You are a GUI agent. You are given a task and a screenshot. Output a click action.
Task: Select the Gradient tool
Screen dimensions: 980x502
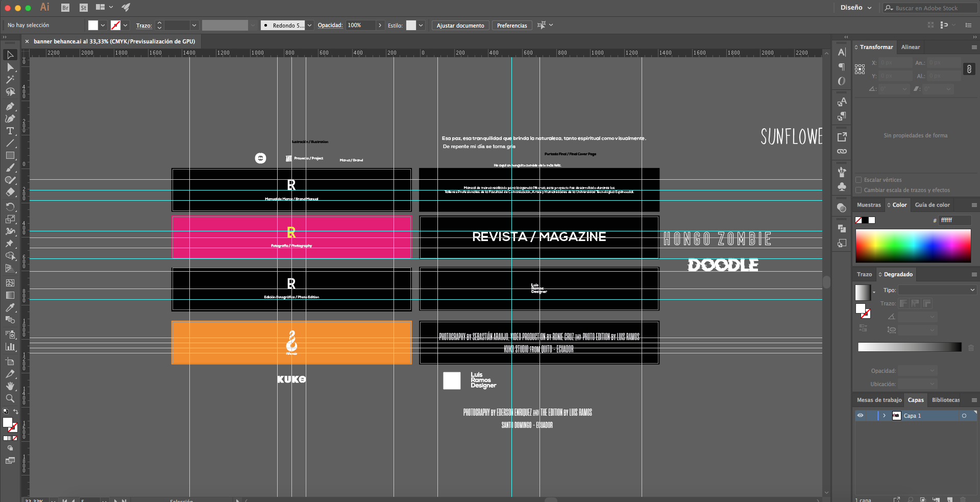[x=10, y=295]
